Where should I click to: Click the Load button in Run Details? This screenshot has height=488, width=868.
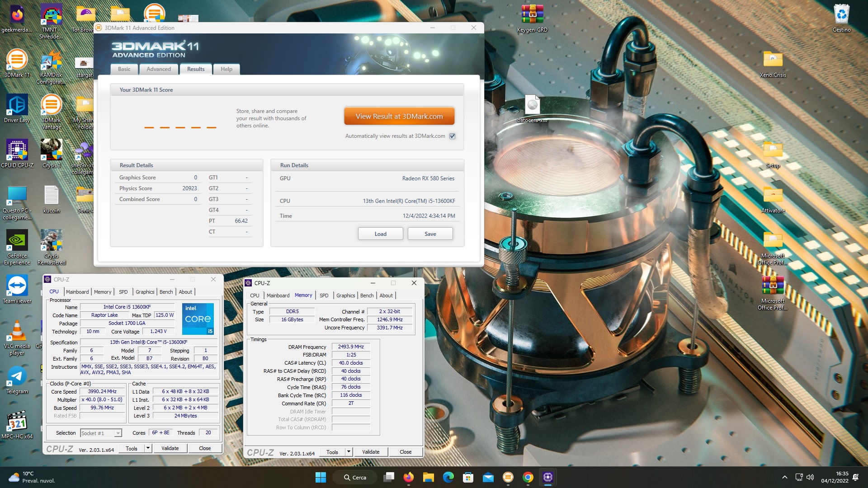click(380, 234)
